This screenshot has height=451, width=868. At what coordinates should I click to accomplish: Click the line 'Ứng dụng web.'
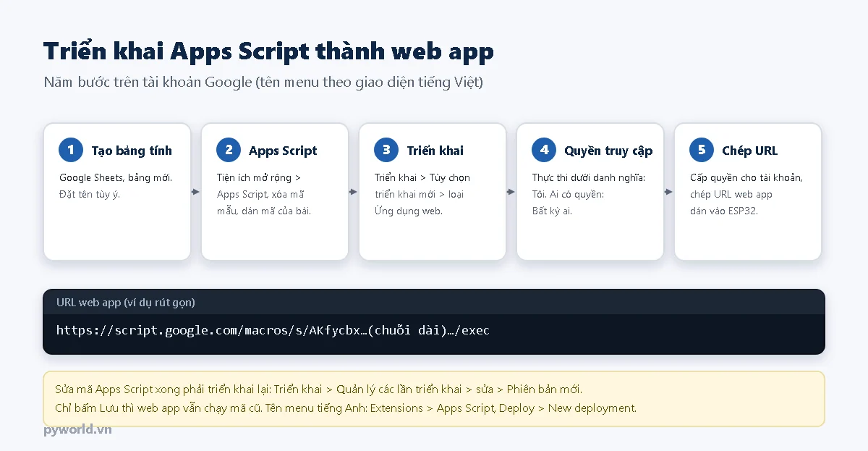[x=409, y=211]
